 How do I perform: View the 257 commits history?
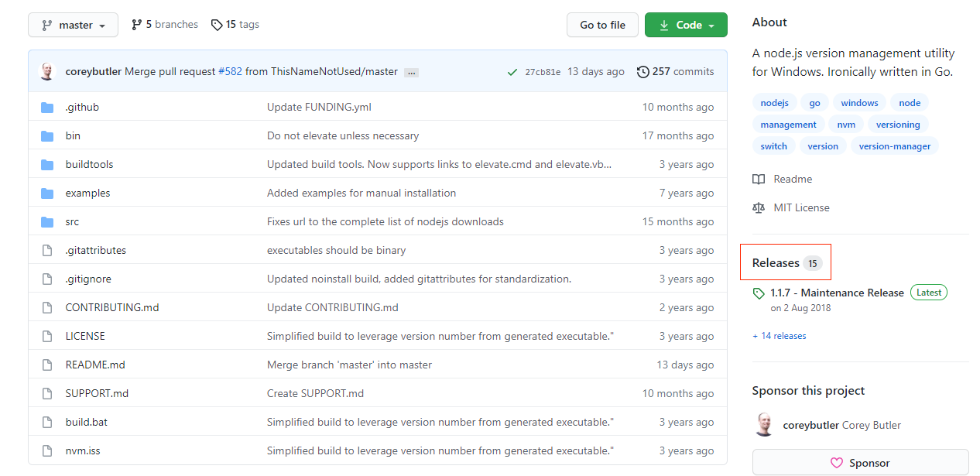[x=675, y=71]
